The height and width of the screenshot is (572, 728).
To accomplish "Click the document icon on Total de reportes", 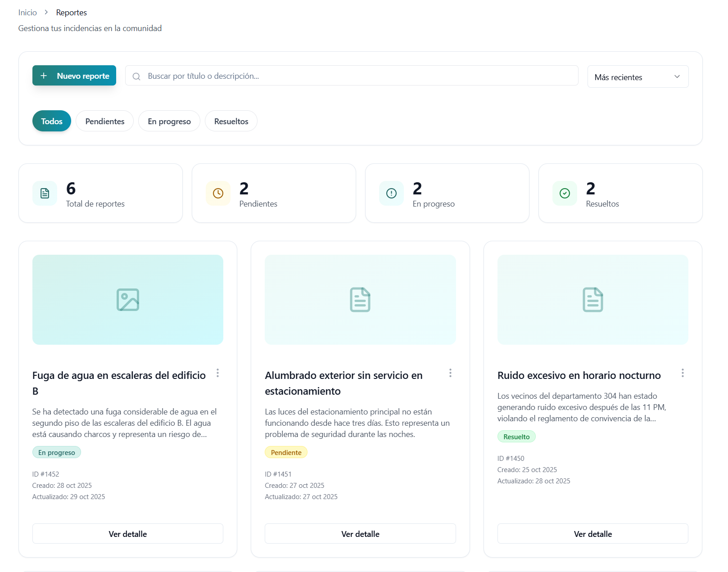I will tap(45, 194).
